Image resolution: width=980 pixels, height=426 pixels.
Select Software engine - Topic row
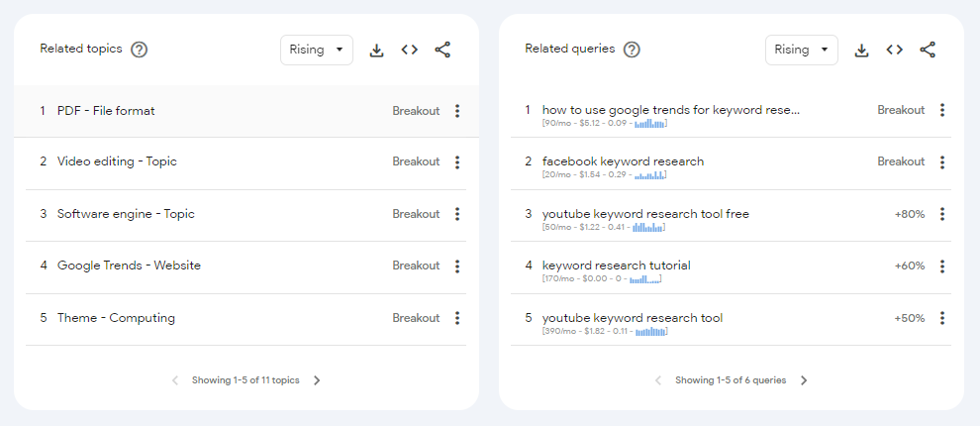(x=126, y=214)
